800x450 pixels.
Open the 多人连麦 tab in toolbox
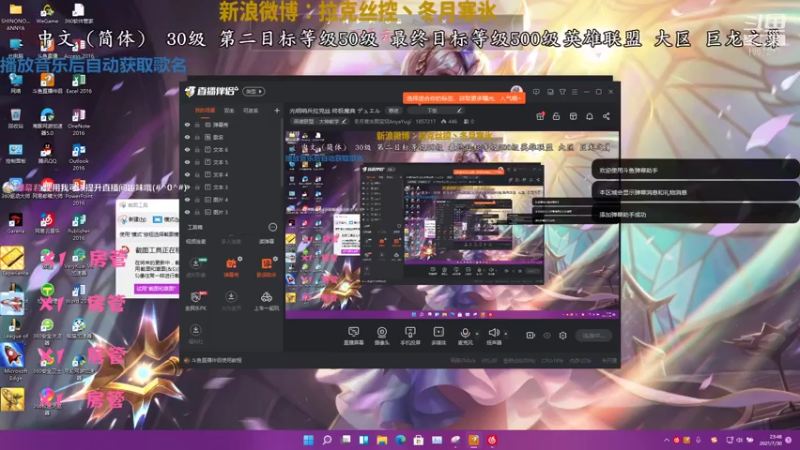click(x=231, y=241)
